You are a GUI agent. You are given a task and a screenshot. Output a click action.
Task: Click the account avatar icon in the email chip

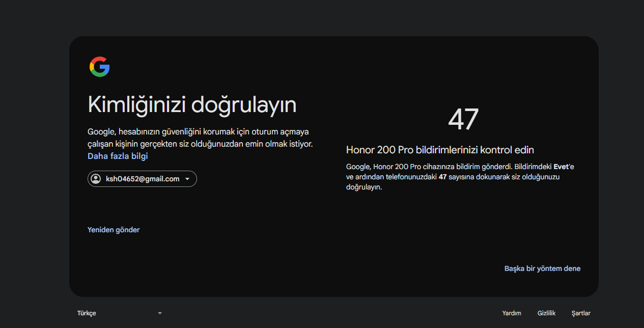(x=95, y=179)
